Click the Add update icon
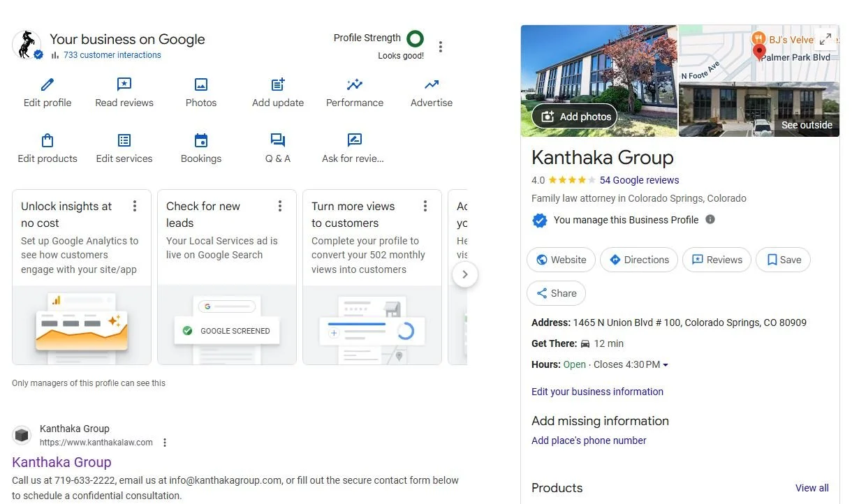852x504 pixels. 278,84
